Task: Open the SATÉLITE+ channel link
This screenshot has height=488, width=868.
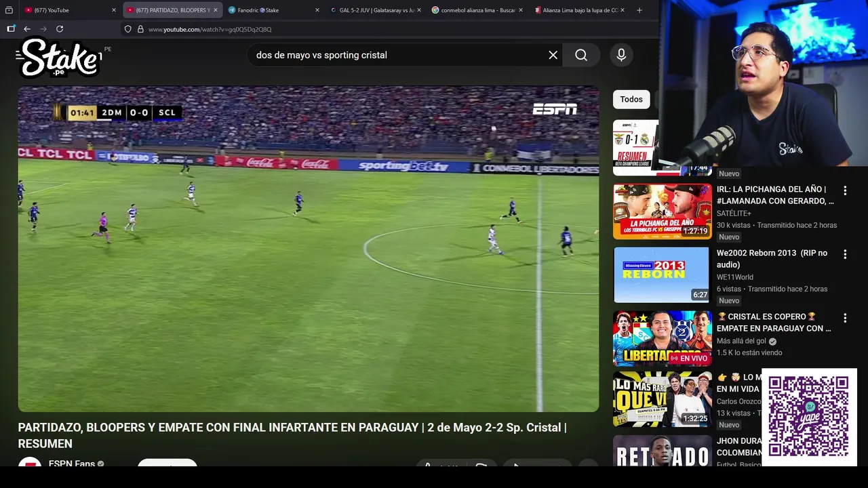Action: [x=734, y=213]
